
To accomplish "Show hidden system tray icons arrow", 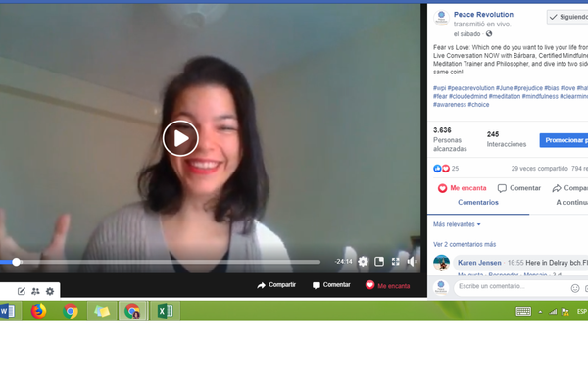I will click(540, 312).
